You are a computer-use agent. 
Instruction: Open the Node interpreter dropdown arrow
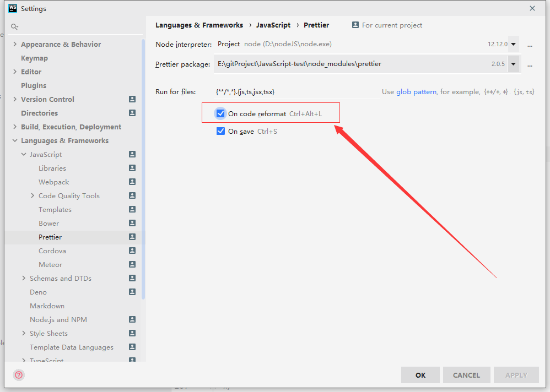click(514, 44)
